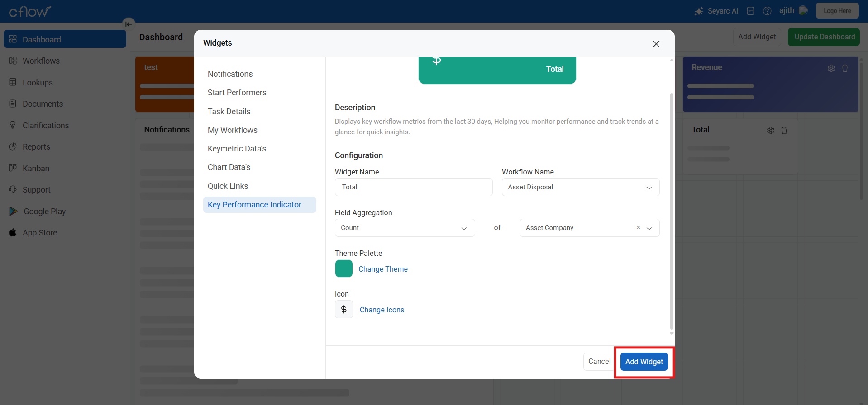The image size is (868, 405).
Task: Open the help question mark icon
Action: (767, 11)
